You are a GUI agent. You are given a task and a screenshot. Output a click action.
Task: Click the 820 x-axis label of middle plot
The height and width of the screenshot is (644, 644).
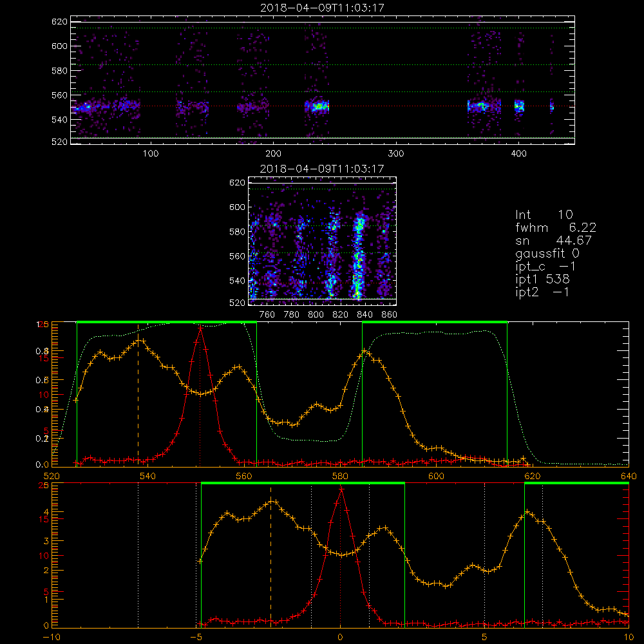pos(341,315)
